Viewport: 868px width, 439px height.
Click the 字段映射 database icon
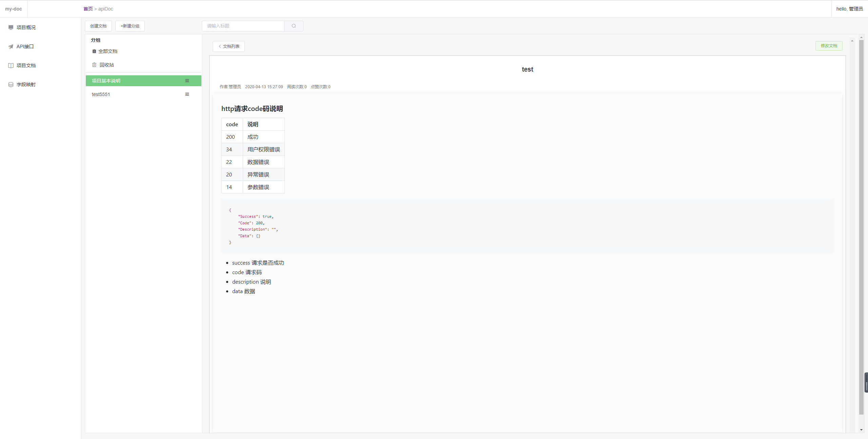(x=11, y=84)
